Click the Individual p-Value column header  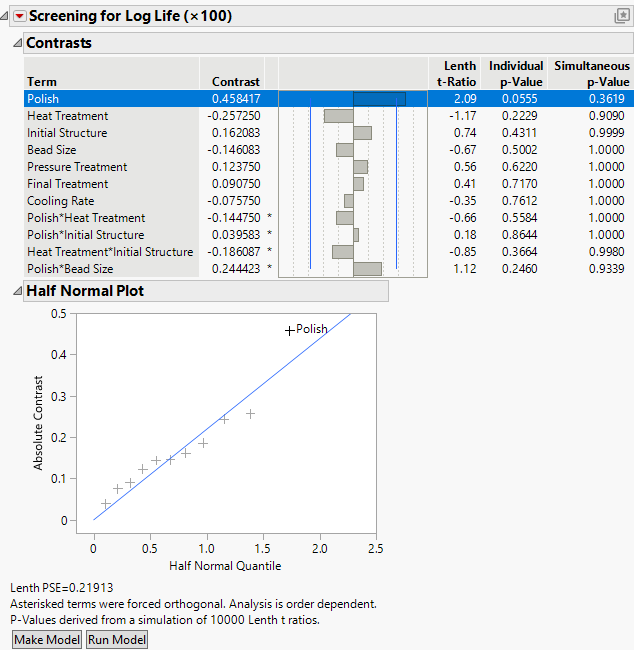[x=516, y=74]
